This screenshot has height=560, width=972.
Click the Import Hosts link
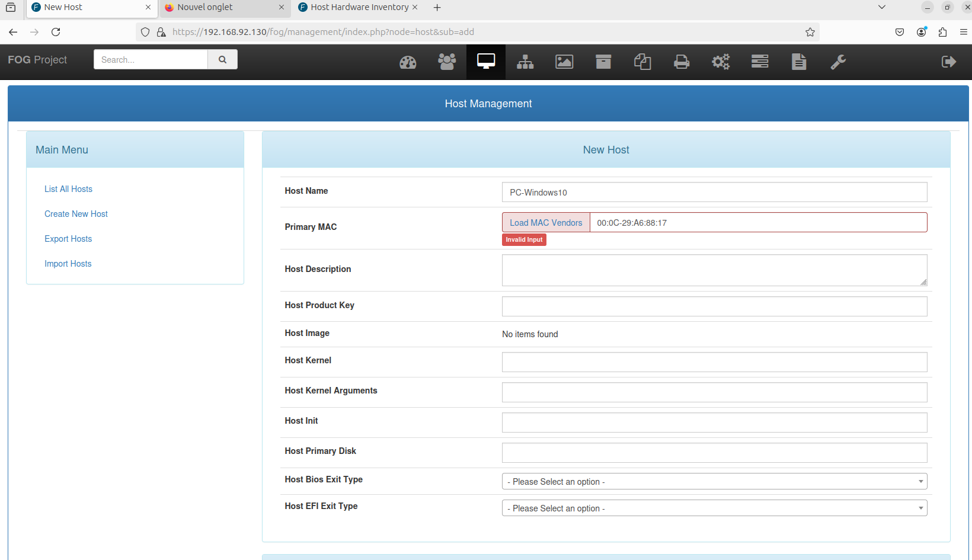[x=68, y=264]
